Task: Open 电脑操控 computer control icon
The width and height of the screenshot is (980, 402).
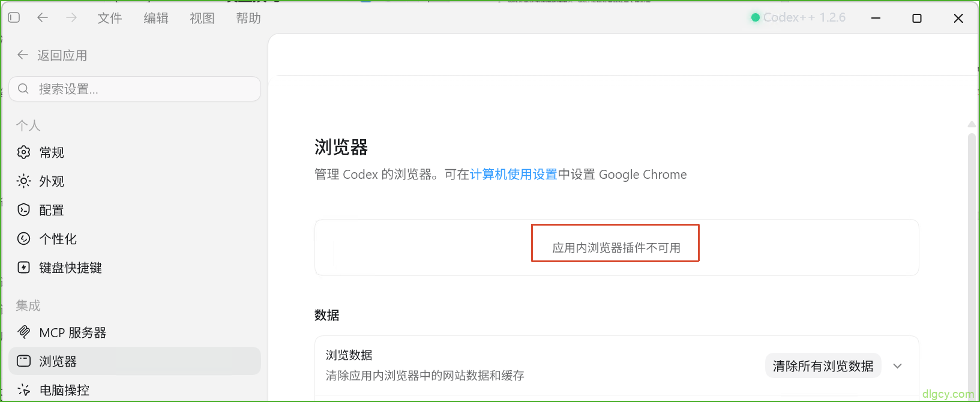Action: tap(24, 390)
